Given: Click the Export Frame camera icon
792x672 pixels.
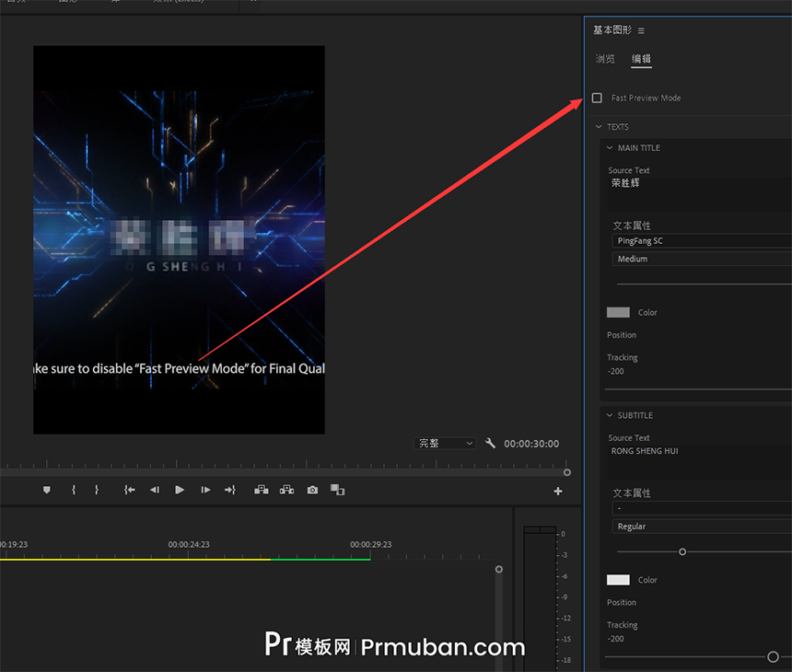Looking at the screenshot, I should [x=311, y=490].
